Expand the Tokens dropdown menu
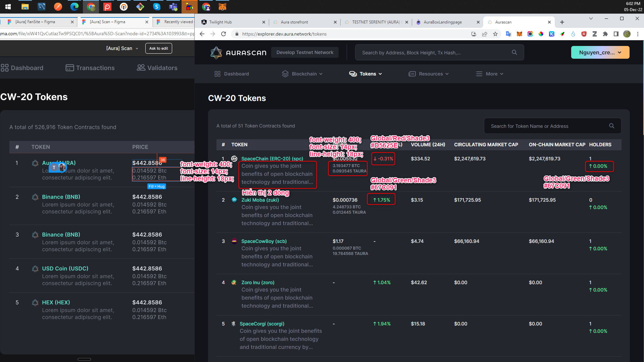644x362 pixels. (x=366, y=74)
